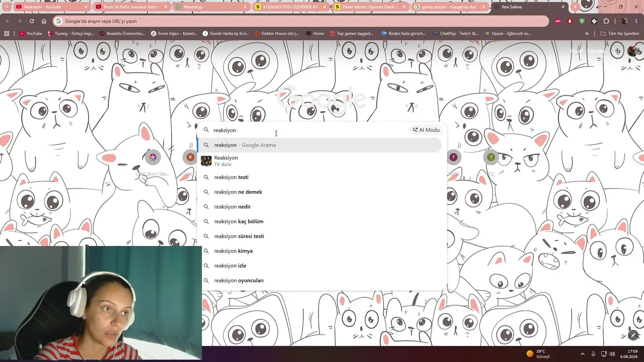Open the Tüm Yer İşaretleri bookmarks folder
The width and height of the screenshot is (644, 362).
click(619, 33)
